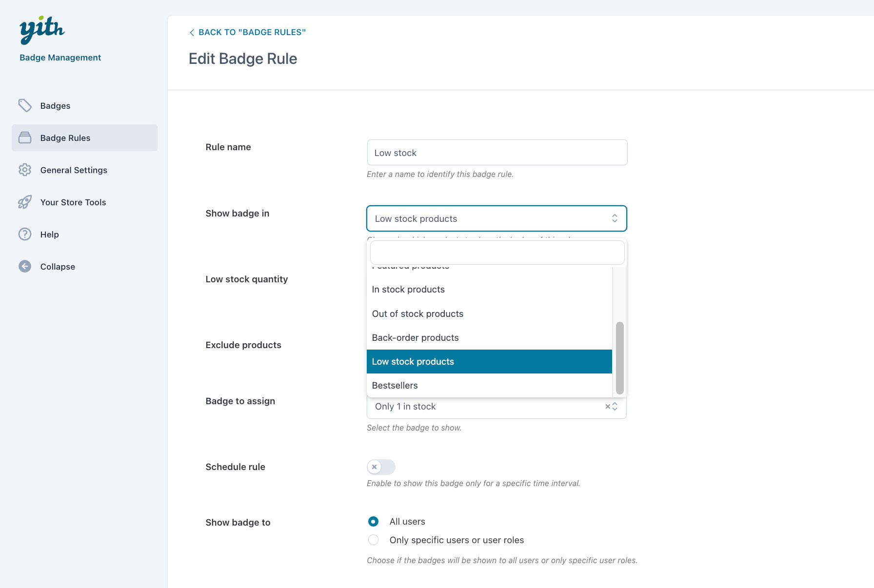
Task: Click the Your Store Tools rocket icon
Action: pyautogui.click(x=25, y=202)
